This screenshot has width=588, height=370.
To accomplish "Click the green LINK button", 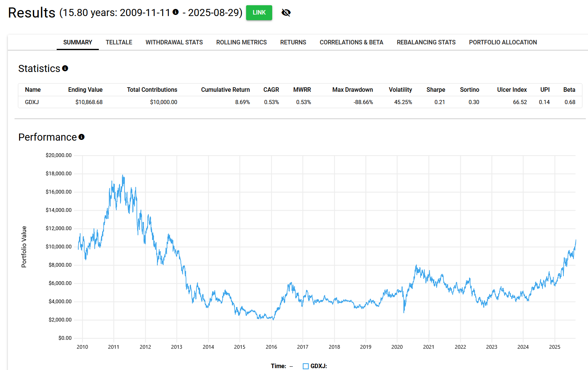I will pyautogui.click(x=259, y=13).
